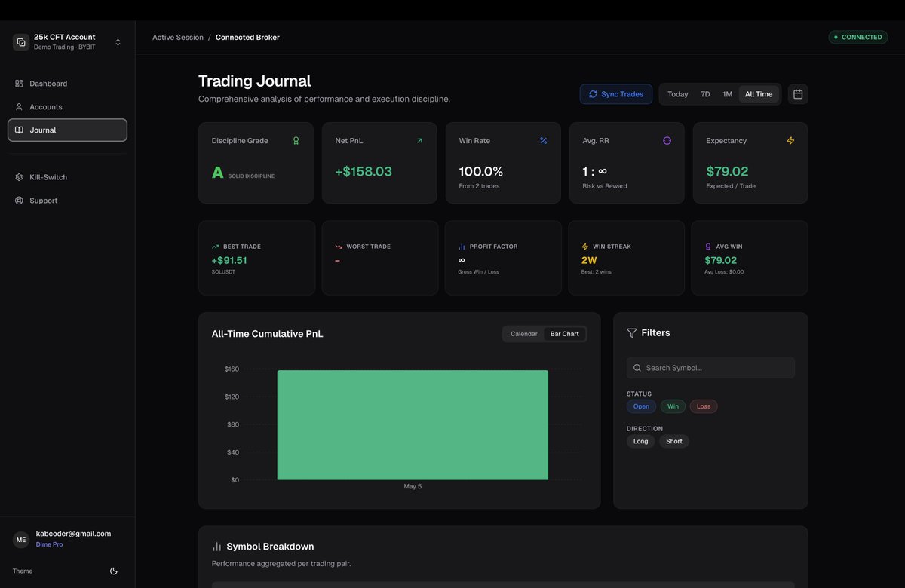The height and width of the screenshot is (588, 905).
Task: Select the 7D time range
Action: (705, 94)
